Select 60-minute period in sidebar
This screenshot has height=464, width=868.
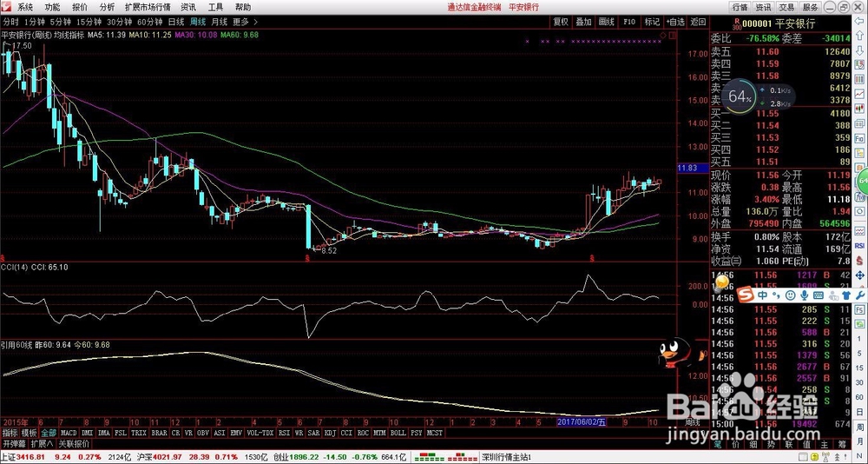859,397
